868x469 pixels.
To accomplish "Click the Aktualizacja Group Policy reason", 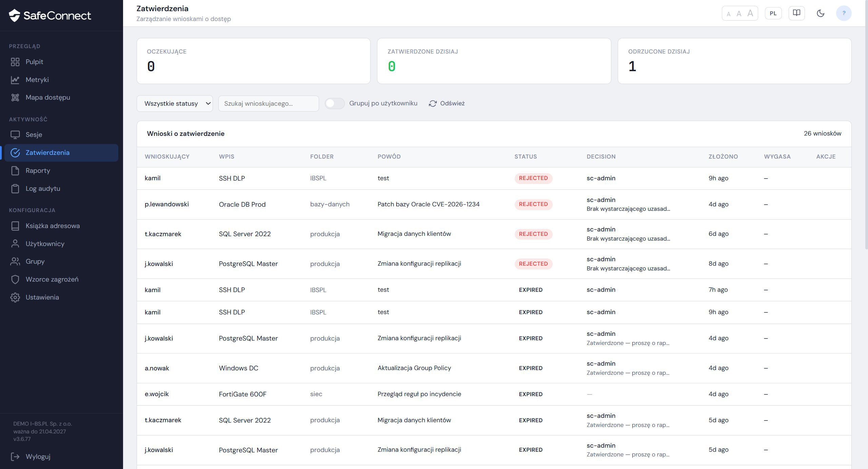I will tap(414, 368).
